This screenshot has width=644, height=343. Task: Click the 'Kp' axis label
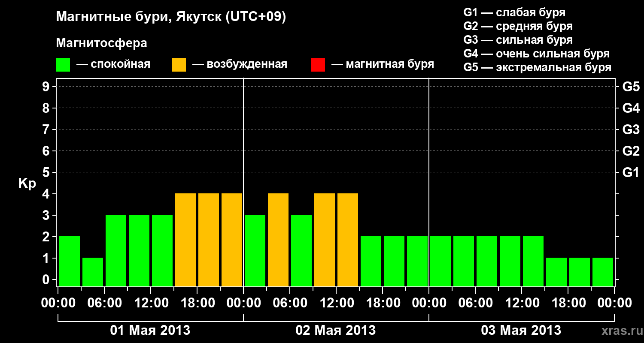click(27, 184)
